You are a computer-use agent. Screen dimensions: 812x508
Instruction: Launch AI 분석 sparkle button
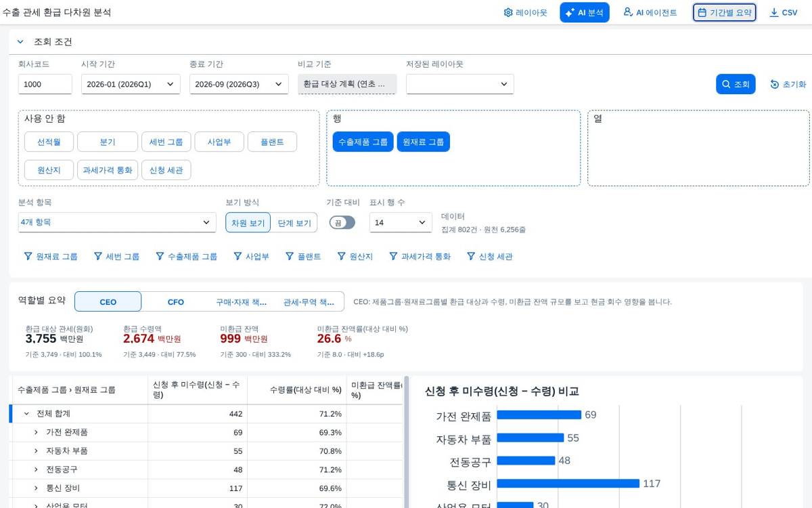585,12
